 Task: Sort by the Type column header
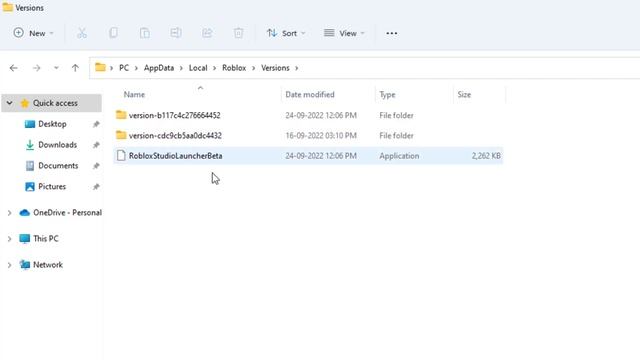387,95
